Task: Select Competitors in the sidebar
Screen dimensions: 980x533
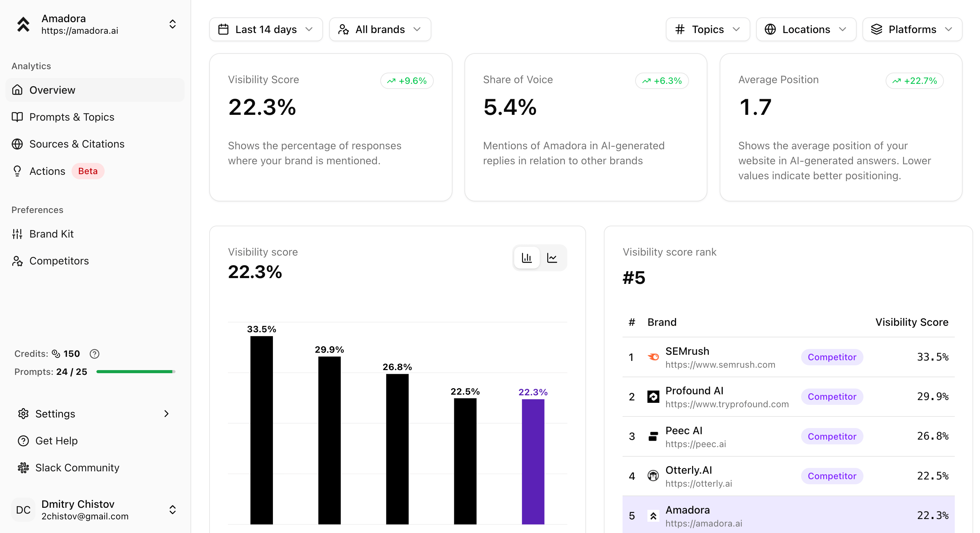Action: (59, 261)
